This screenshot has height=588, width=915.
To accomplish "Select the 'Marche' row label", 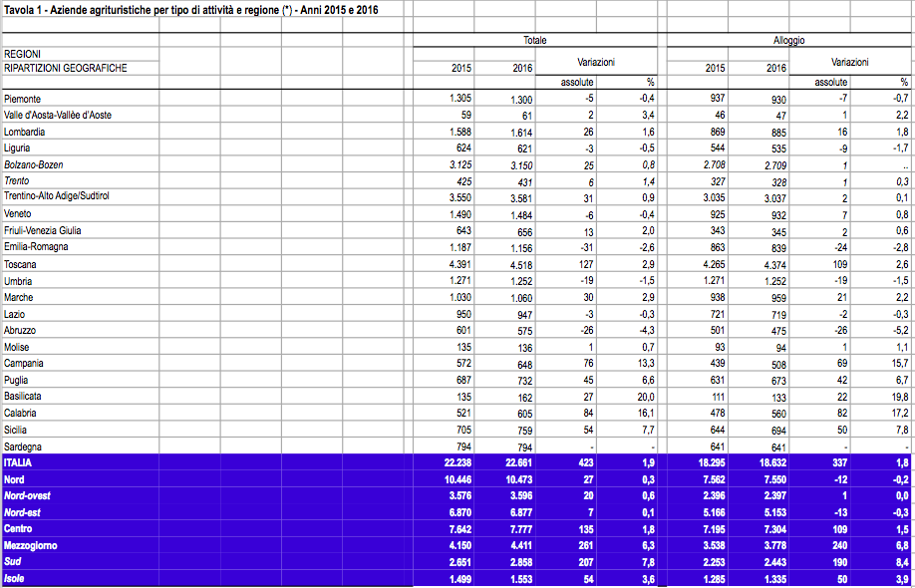I will [x=18, y=297].
